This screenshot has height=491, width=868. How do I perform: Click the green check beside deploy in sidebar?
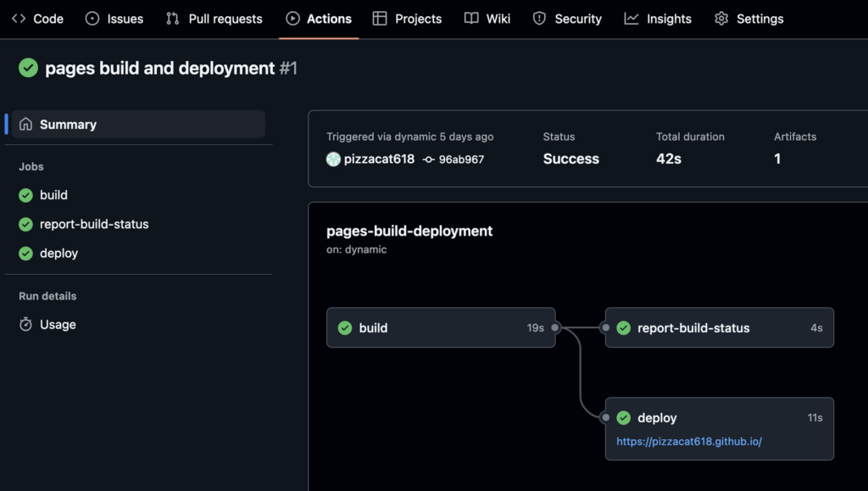tap(25, 253)
